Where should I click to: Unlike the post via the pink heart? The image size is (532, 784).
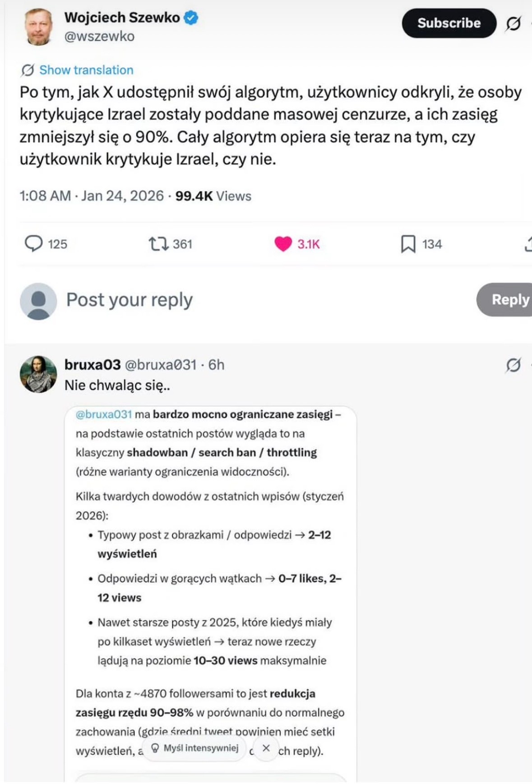(x=283, y=244)
